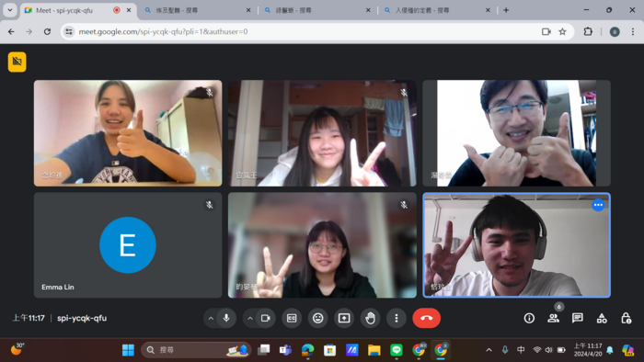Open Microsoft Edge from taskbar
Screen dimensions: 644x362
pyautogui.click(x=307, y=350)
